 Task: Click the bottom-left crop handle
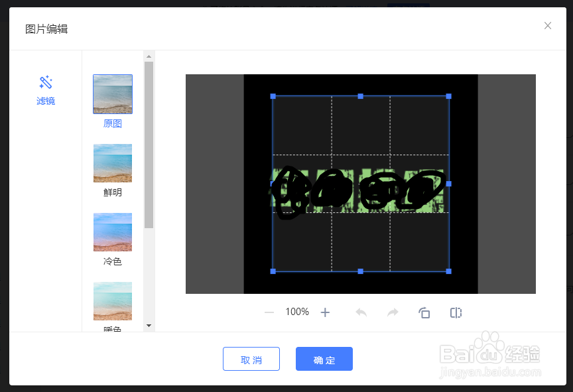point(273,271)
